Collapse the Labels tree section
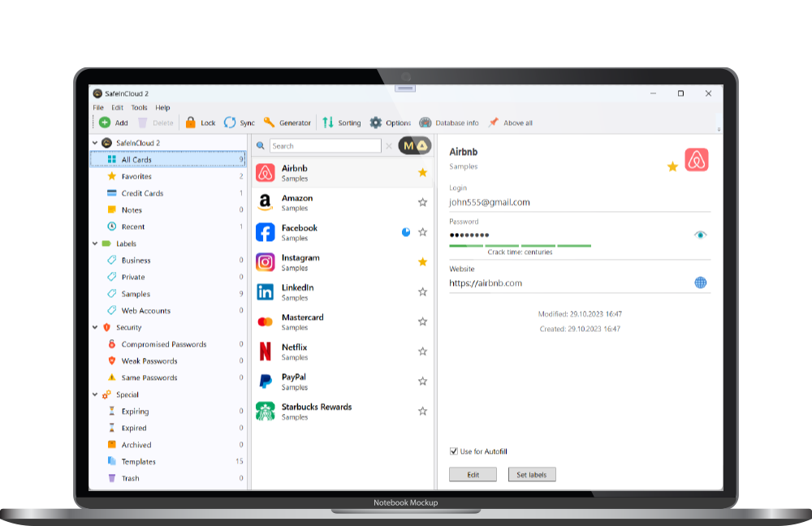The image size is (812, 526). pyautogui.click(x=95, y=244)
